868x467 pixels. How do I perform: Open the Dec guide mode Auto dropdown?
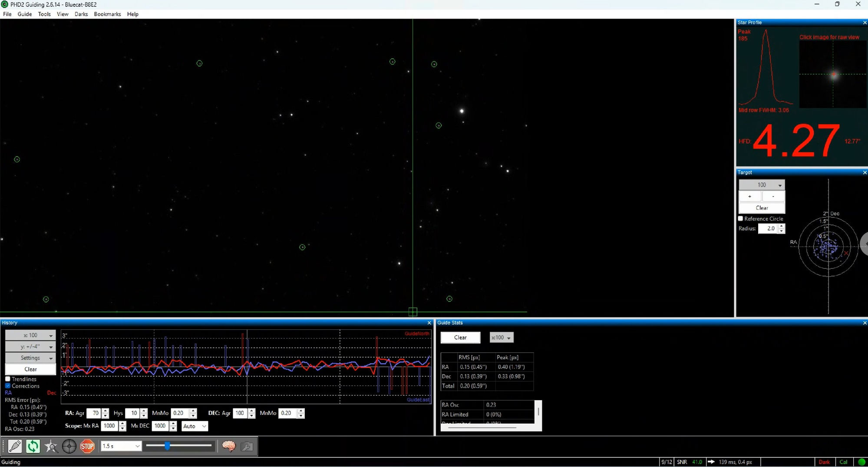(195, 426)
